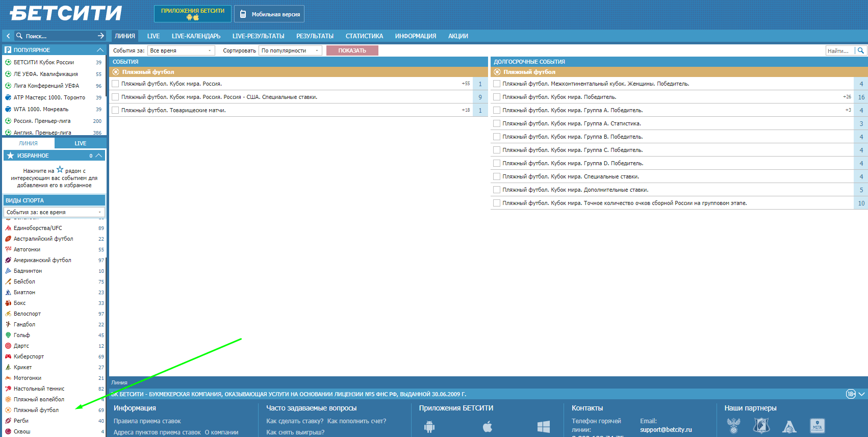
Task: Click the back chevron left of the search field
Action: click(8, 36)
